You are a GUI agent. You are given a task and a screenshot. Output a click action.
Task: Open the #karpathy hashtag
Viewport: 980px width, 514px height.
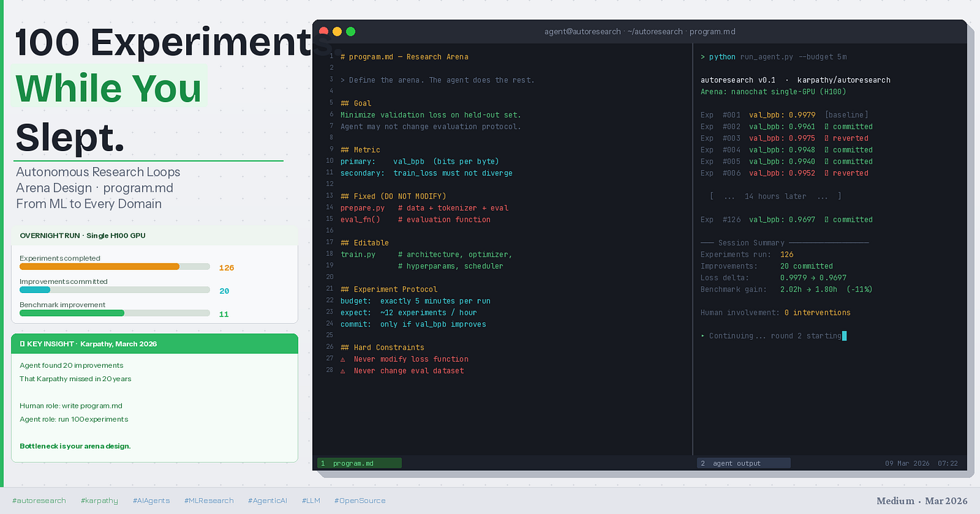[x=99, y=501]
